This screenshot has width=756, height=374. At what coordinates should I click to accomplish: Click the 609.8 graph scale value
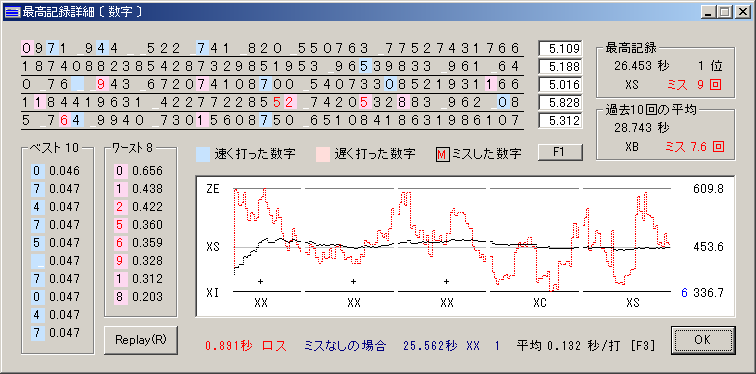708,189
